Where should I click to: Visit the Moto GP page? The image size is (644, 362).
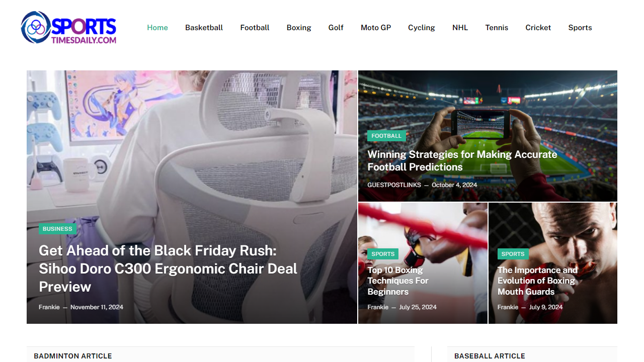pyautogui.click(x=375, y=28)
